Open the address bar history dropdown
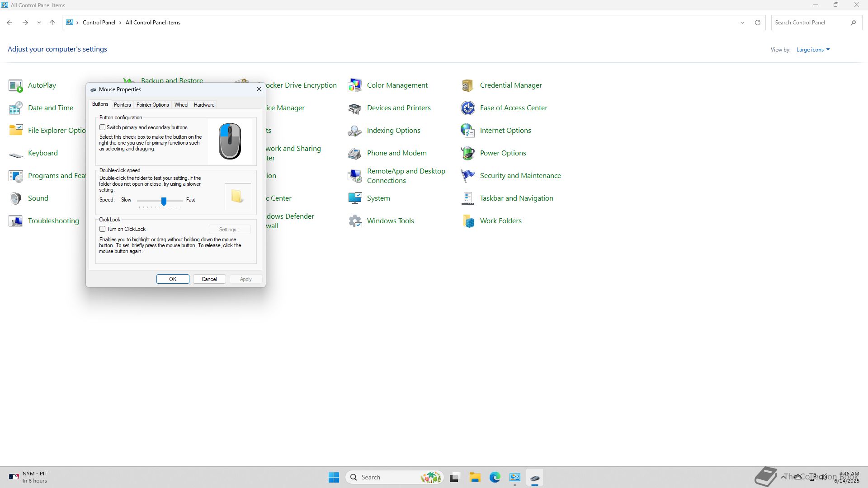868x488 pixels. tap(742, 23)
